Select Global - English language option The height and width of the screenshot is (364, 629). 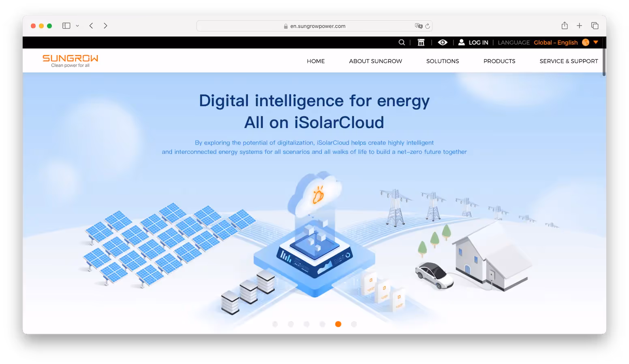click(x=556, y=43)
